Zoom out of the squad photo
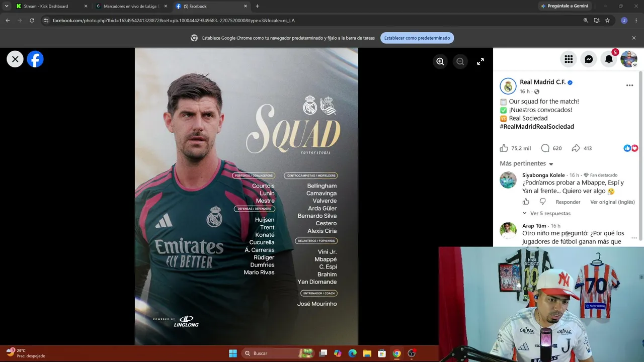The width and height of the screenshot is (644, 362). (460, 61)
